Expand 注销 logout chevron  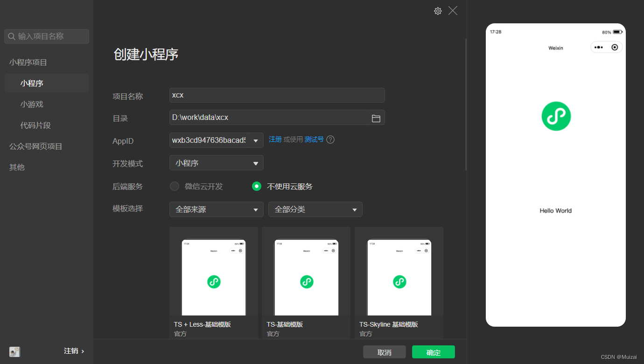coord(83,351)
